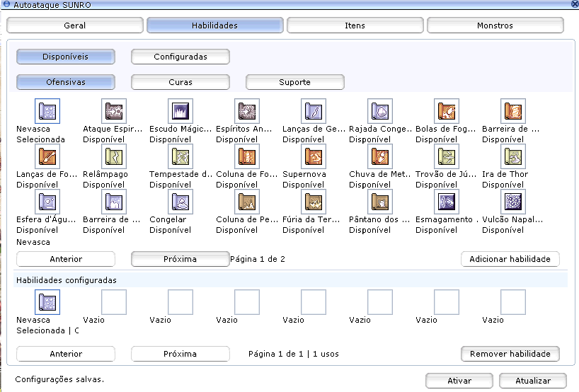This screenshot has width=579, height=392.
Task: Select the last Vazio configured slot
Action: [513, 302]
